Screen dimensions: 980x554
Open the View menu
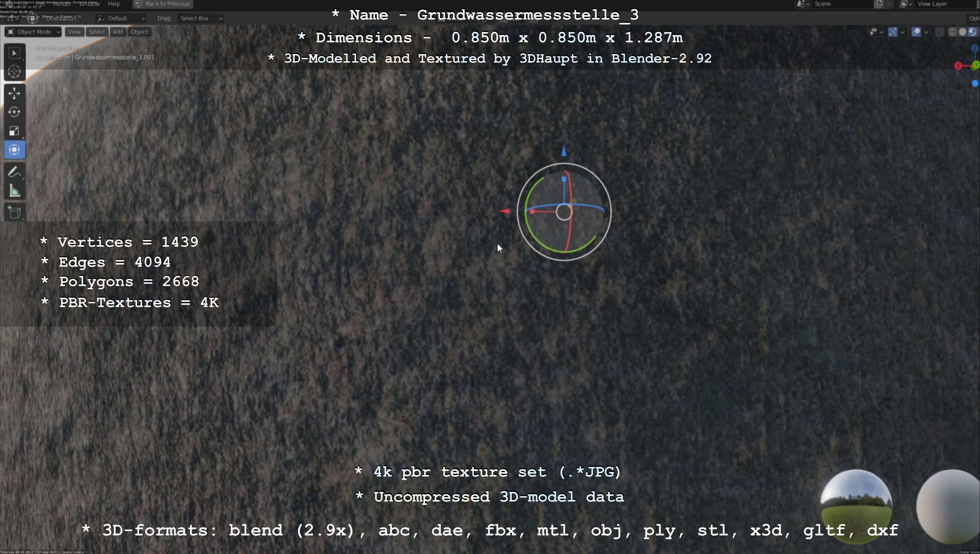pyautogui.click(x=74, y=32)
